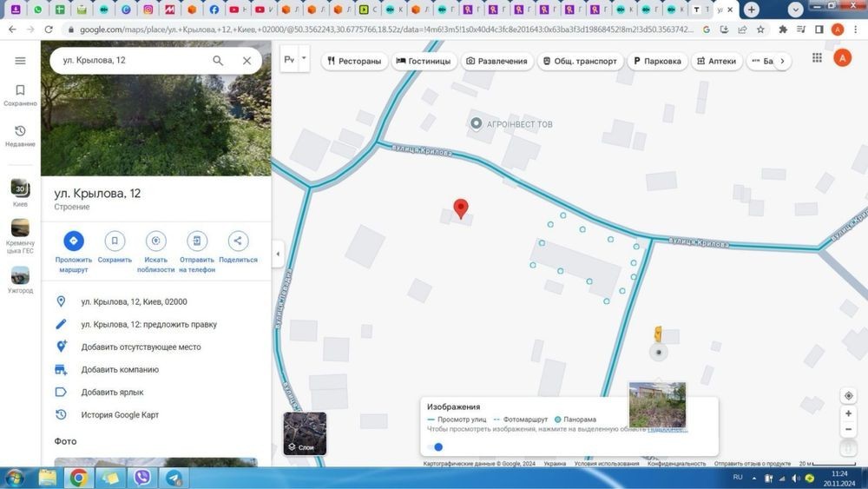Click the Route (Проложить маршрут) icon

pyautogui.click(x=74, y=241)
